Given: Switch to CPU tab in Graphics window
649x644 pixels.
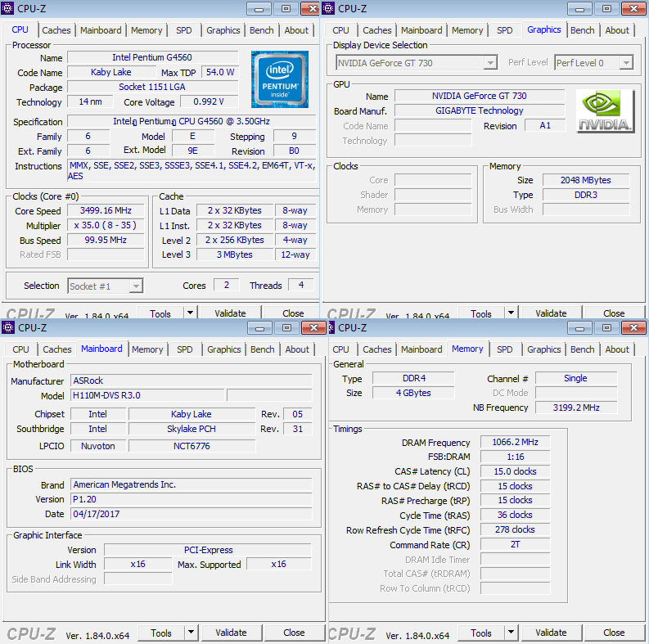Looking at the screenshot, I should [x=340, y=30].
